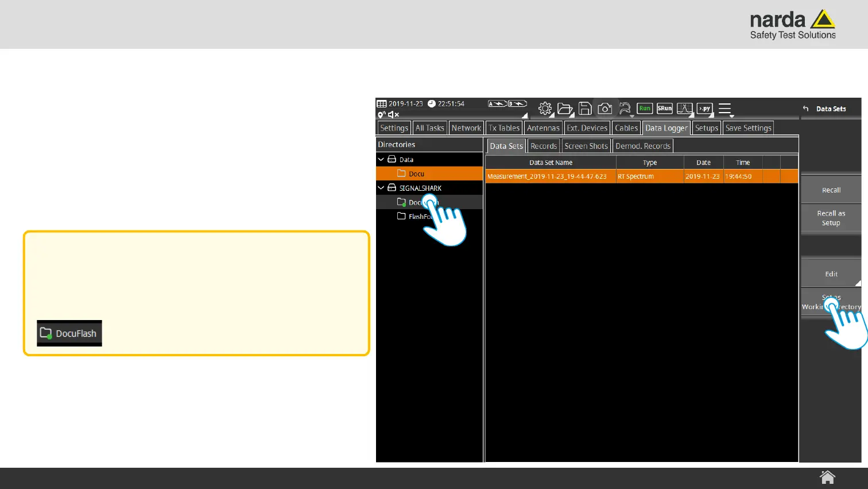The height and width of the screenshot is (489, 868).
Task: Switch to the Records sub-tab
Action: 544,146
